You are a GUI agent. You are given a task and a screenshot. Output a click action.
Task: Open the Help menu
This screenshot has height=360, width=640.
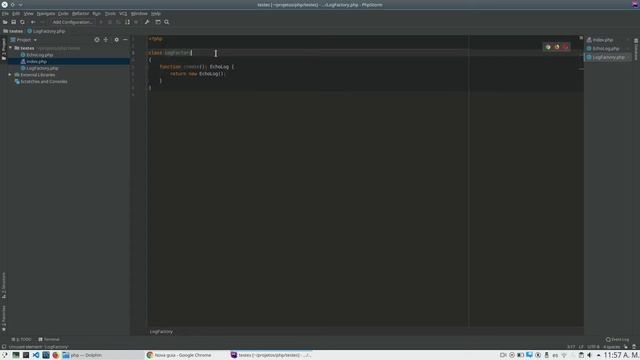(x=156, y=13)
